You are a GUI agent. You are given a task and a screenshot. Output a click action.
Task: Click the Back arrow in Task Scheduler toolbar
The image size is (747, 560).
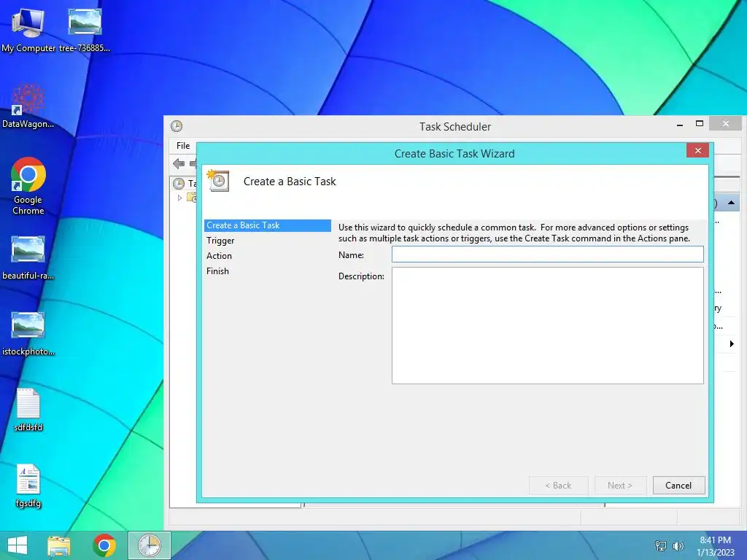pos(179,164)
